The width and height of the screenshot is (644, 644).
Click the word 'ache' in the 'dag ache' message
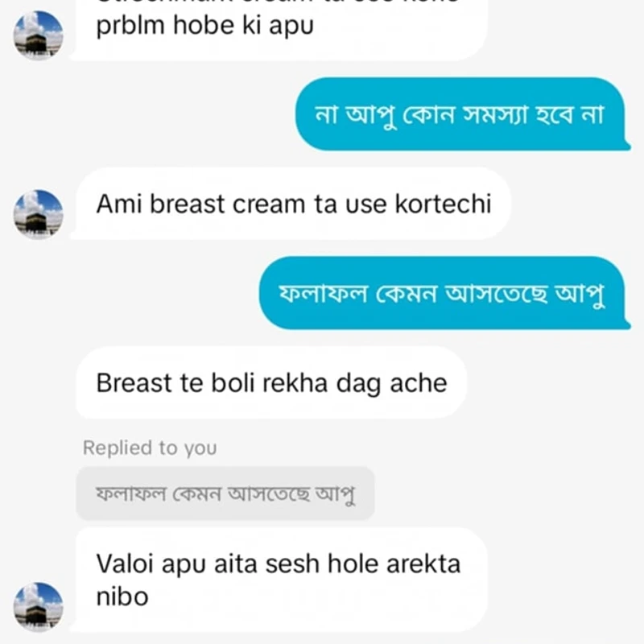[418, 383]
